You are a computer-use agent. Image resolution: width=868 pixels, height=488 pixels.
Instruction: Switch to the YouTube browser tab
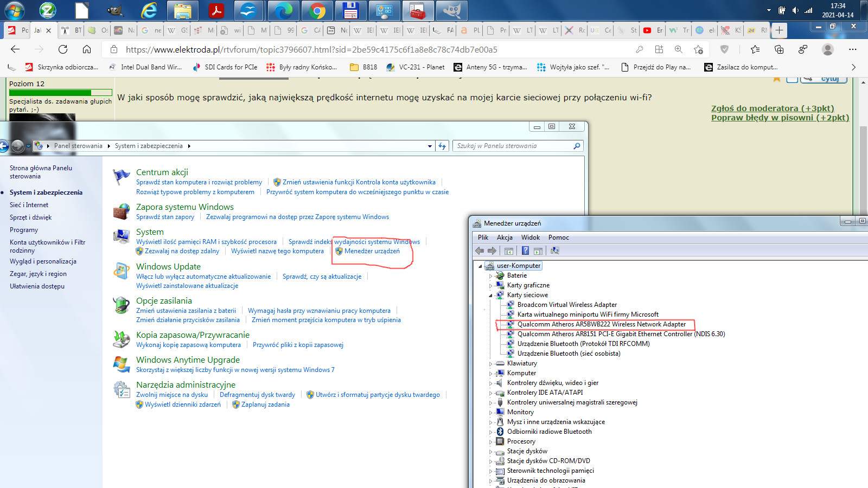point(653,30)
